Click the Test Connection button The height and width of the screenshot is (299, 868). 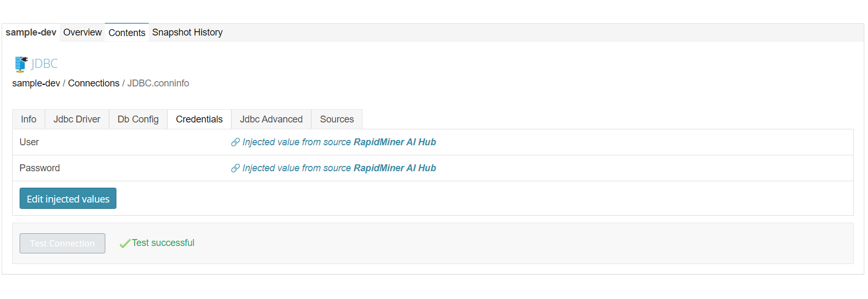point(62,243)
